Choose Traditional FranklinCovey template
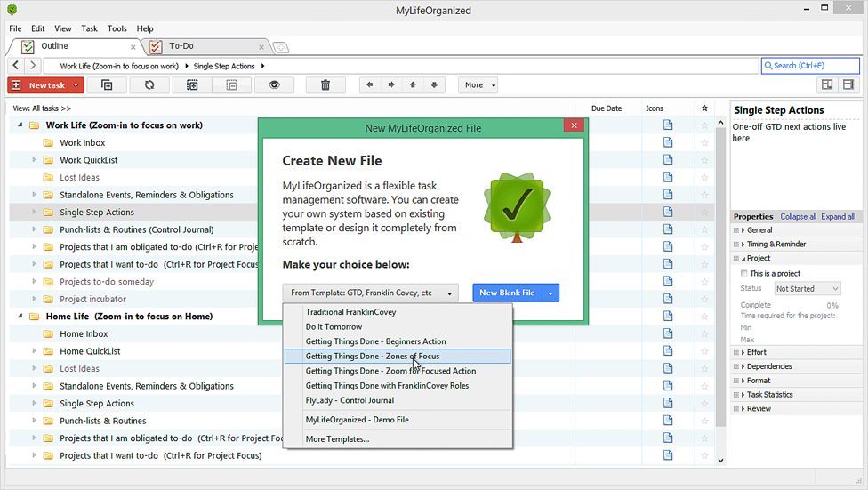Viewport: 868px width, 490px height. 398,312
